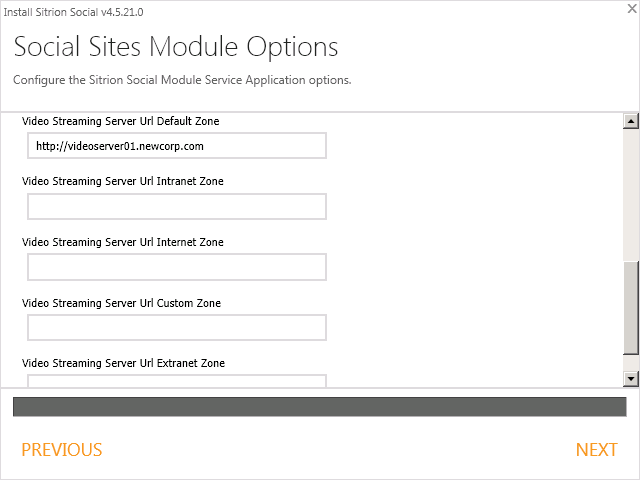
Task: Go back with the PREVIOUS button
Action: (x=62, y=450)
